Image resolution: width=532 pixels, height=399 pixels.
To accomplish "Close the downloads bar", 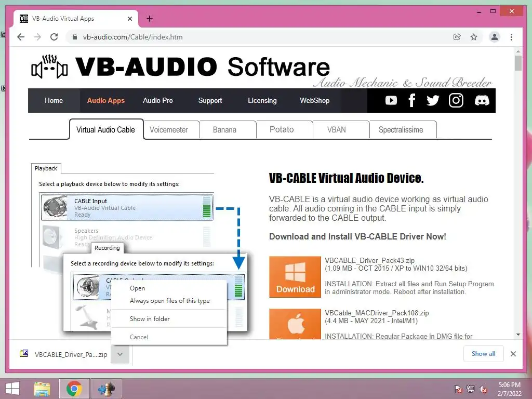I will click(x=513, y=354).
